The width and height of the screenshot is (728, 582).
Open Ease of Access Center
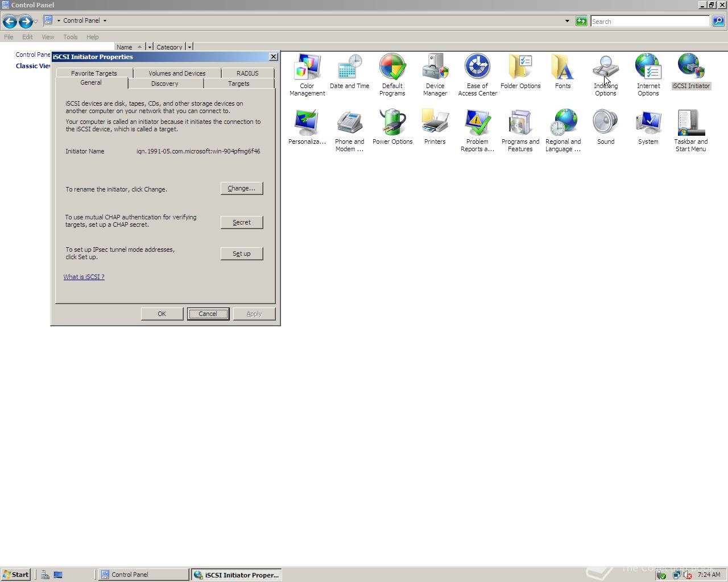coord(477,75)
